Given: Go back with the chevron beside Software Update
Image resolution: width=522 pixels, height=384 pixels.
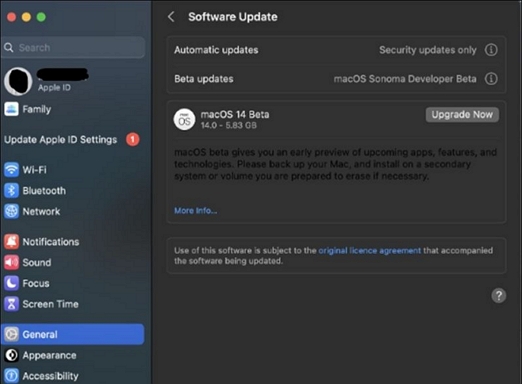Looking at the screenshot, I should pyautogui.click(x=171, y=17).
